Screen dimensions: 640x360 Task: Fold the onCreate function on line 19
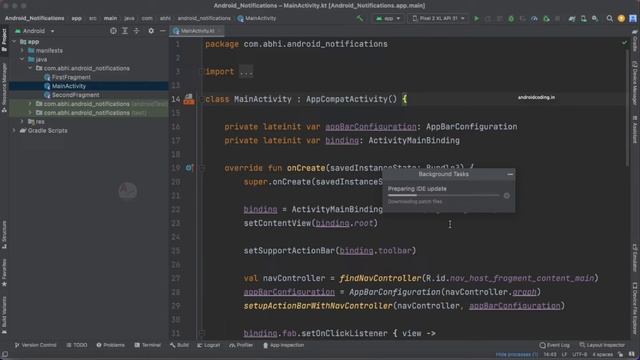click(202, 168)
